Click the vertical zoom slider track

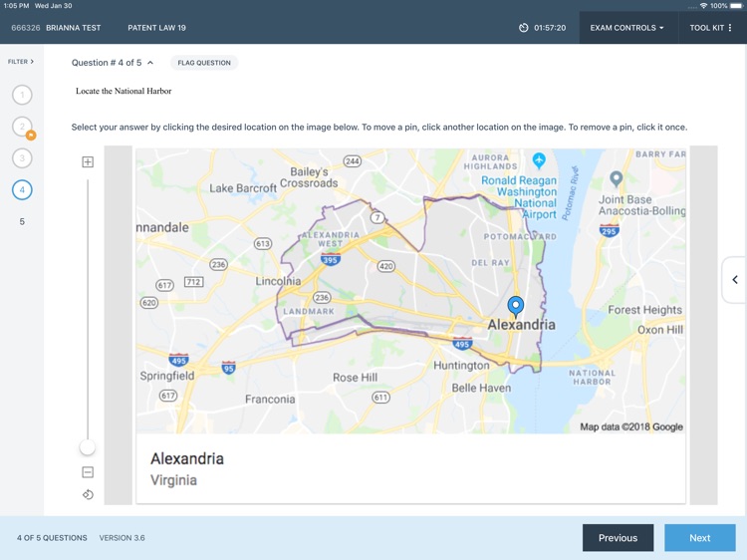coord(88,310)
